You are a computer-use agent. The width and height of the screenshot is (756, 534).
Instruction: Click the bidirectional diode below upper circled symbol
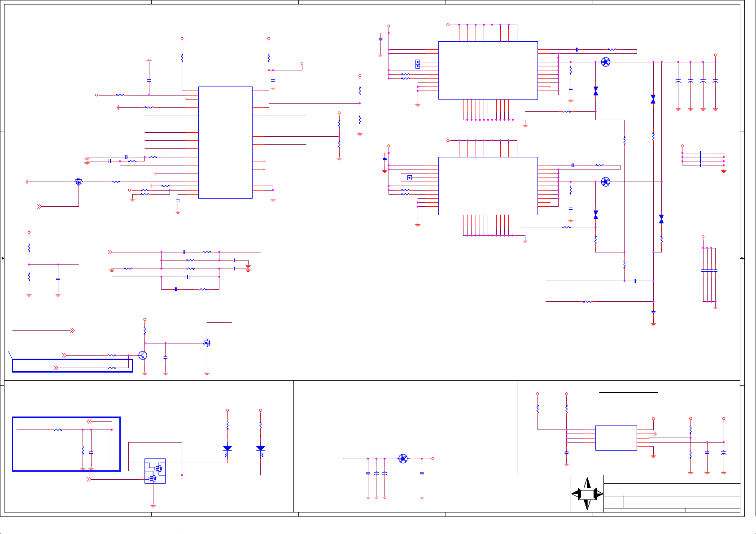(x=596, y=91)
